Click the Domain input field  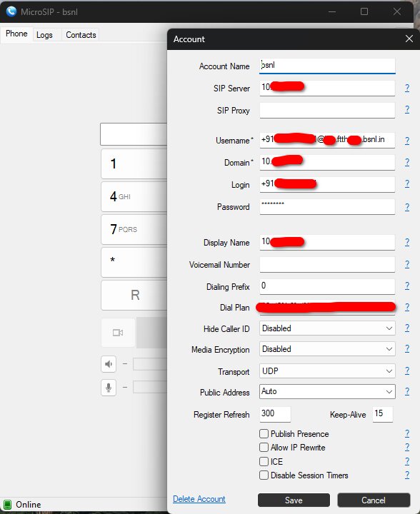[x=327, y=162]
